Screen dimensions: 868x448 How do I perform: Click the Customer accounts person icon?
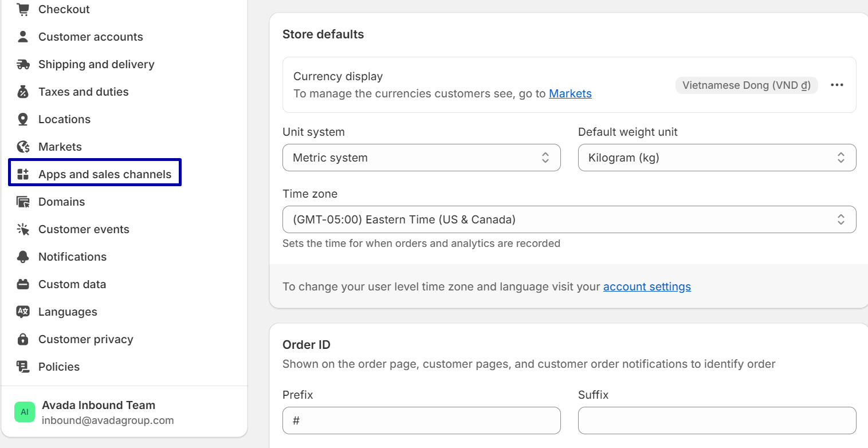point(23,37)
